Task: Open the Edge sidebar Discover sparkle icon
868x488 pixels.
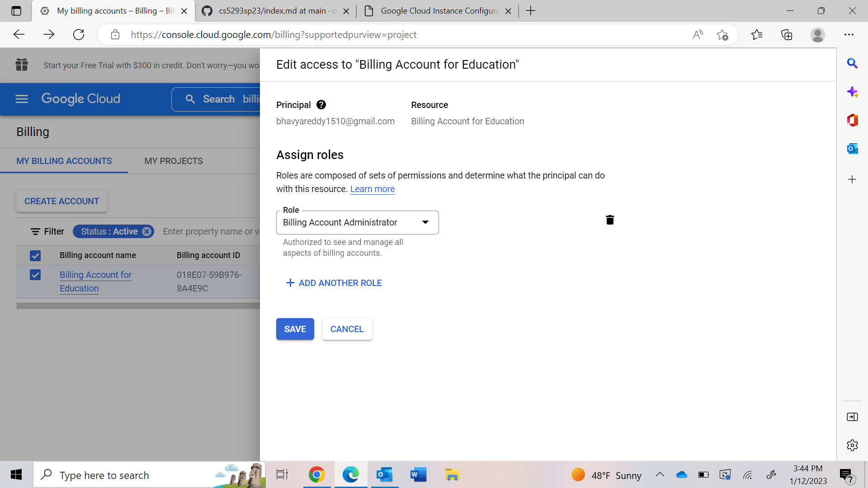Action: point(852,92)
